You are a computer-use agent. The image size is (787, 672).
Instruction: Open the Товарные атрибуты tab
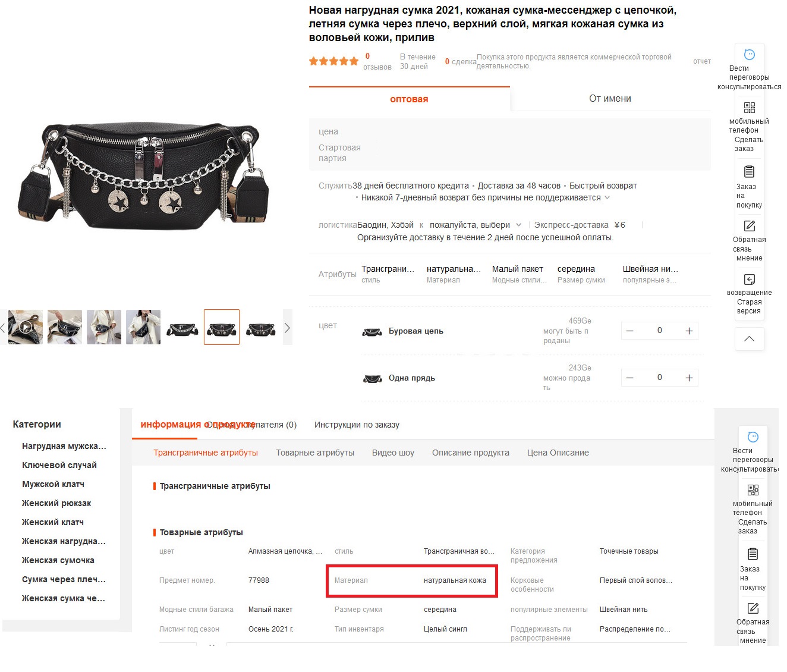[315, 453]
